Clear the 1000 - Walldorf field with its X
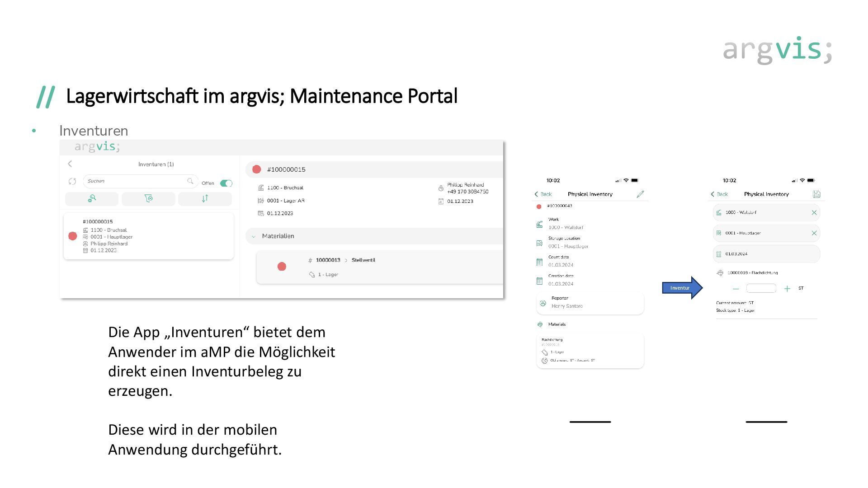Image resolution: width=868 pixels, height=488 pixels. pos(814,212)
